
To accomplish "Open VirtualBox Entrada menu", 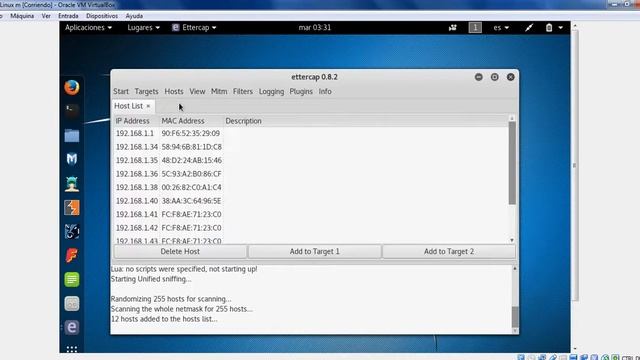I will click(68, 16).
